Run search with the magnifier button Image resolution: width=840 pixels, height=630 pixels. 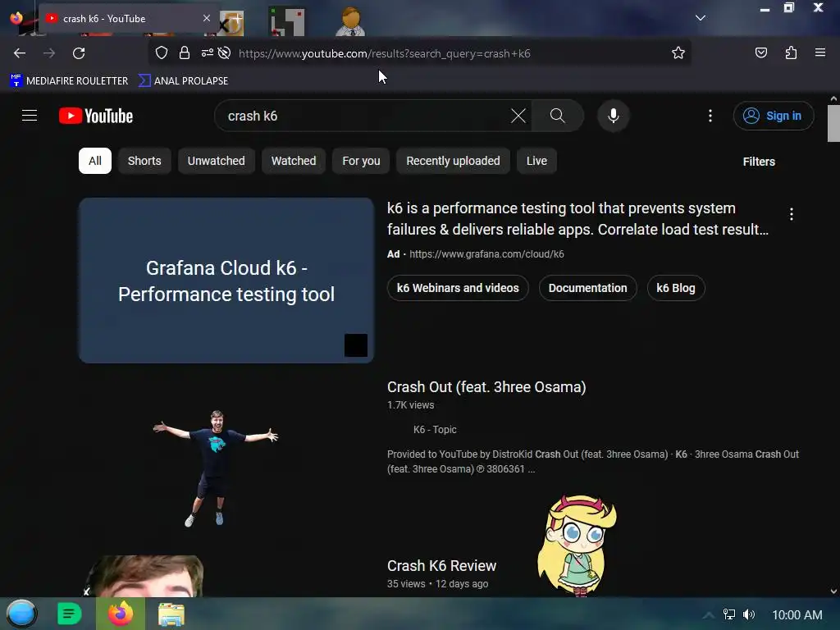point(557,116)
